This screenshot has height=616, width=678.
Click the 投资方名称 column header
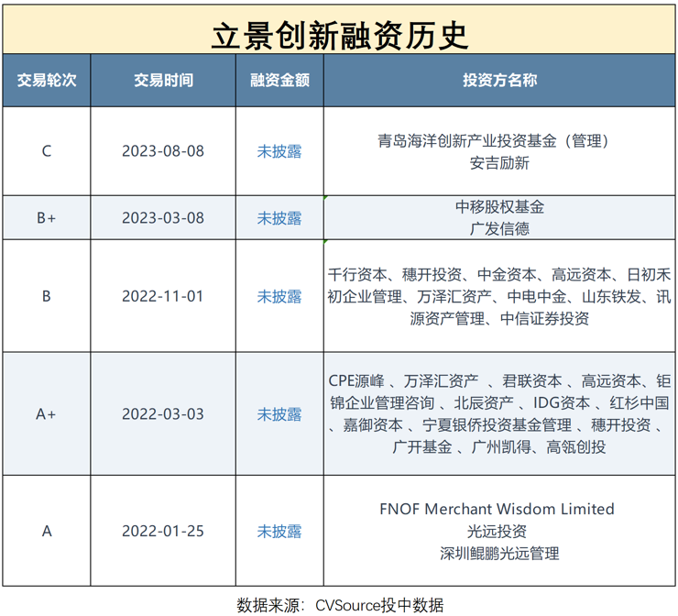point(499,80)
